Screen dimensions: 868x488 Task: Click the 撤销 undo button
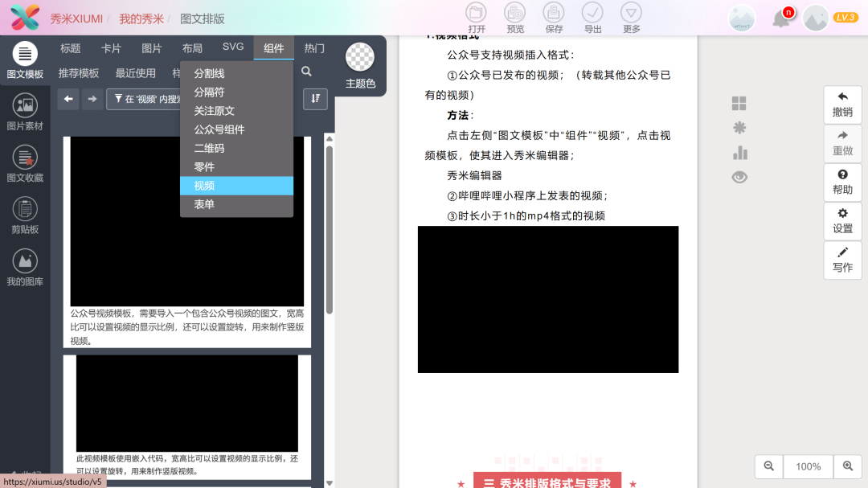[842, 105]
